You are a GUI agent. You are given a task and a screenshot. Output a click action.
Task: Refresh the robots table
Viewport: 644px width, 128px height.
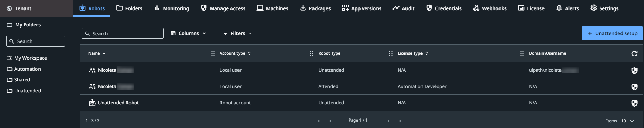click(634, 54)
